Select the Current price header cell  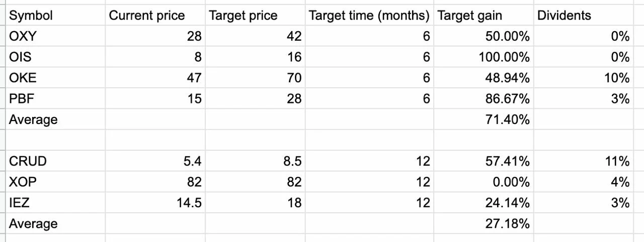pyautogui.click(x=155, y=15)
